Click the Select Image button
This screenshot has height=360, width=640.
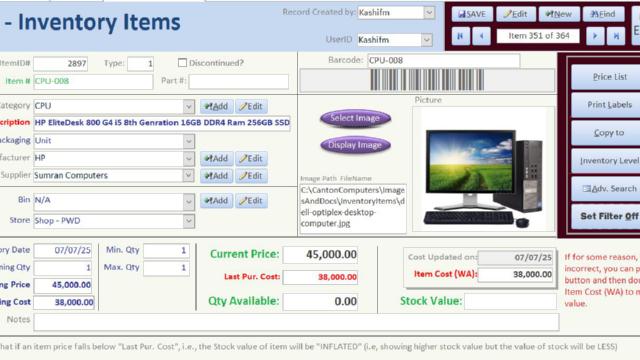[x=355, y=118]
